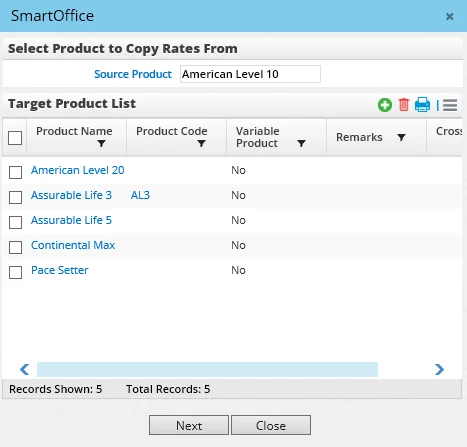Check the American Level 20 row checkbox
This screenshot has height=447, width=467.
click(15, 172)
